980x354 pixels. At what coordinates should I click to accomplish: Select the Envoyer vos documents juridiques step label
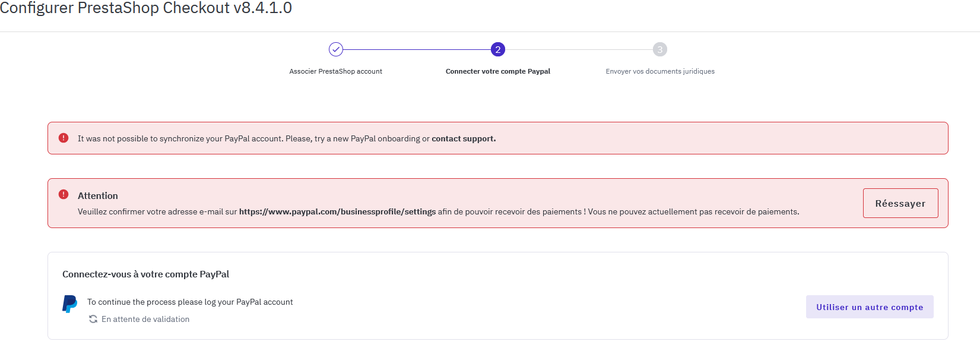pyautogui.click(x=660, y=71)
